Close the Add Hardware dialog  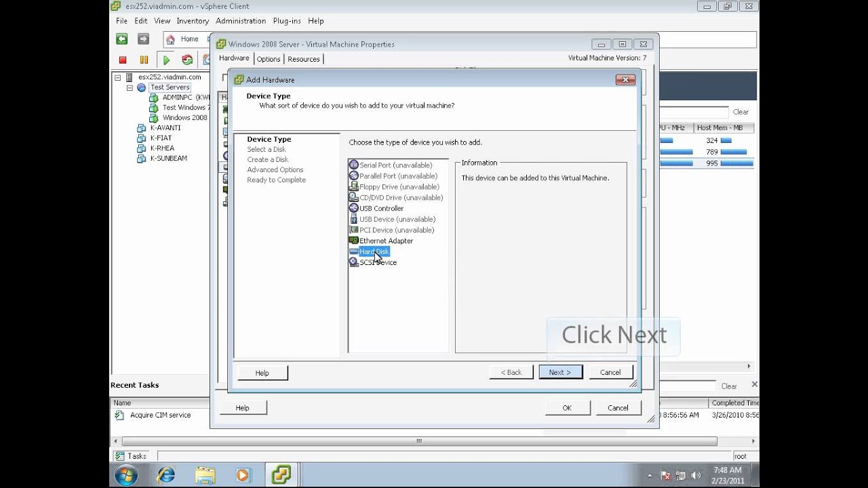[625, 79]
